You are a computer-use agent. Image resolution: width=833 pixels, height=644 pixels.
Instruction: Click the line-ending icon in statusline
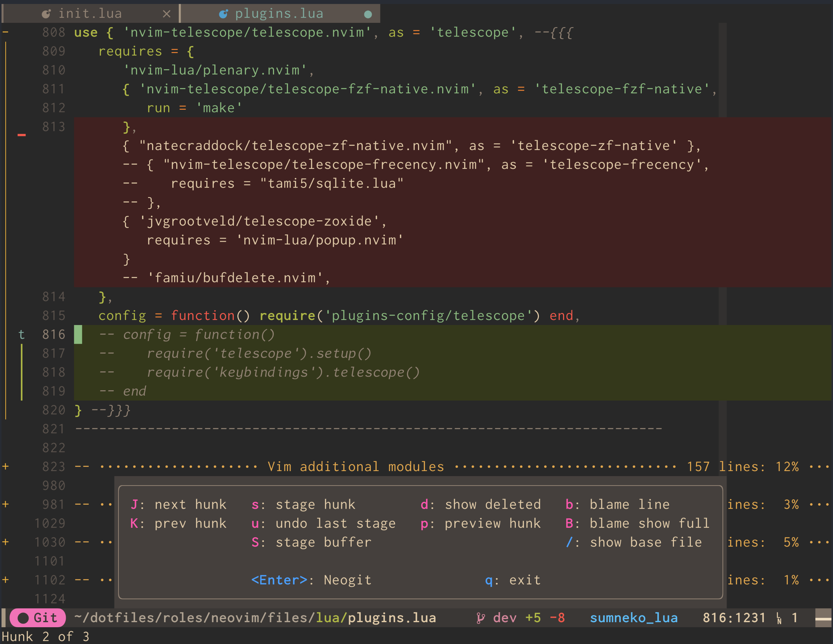tap(779, 618)
